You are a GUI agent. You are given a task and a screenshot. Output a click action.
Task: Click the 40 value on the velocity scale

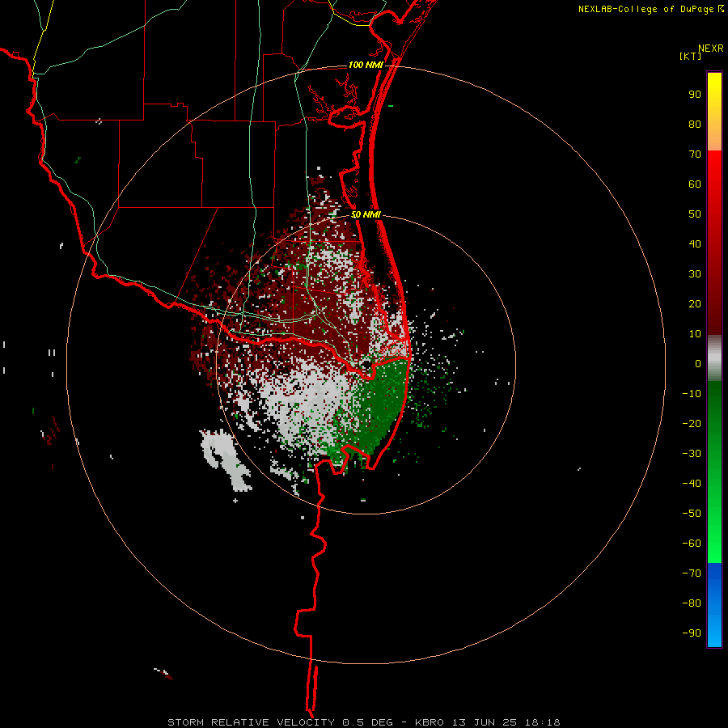coord(695,244)
